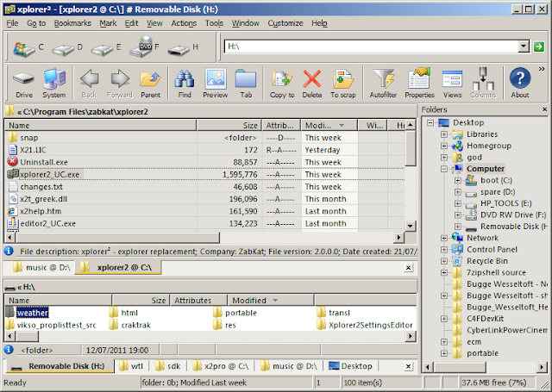Viewport: 552px width, 392px height.
Task: Click lower pane horizontal scrollbar thumb
Action: tap(27, 337)
